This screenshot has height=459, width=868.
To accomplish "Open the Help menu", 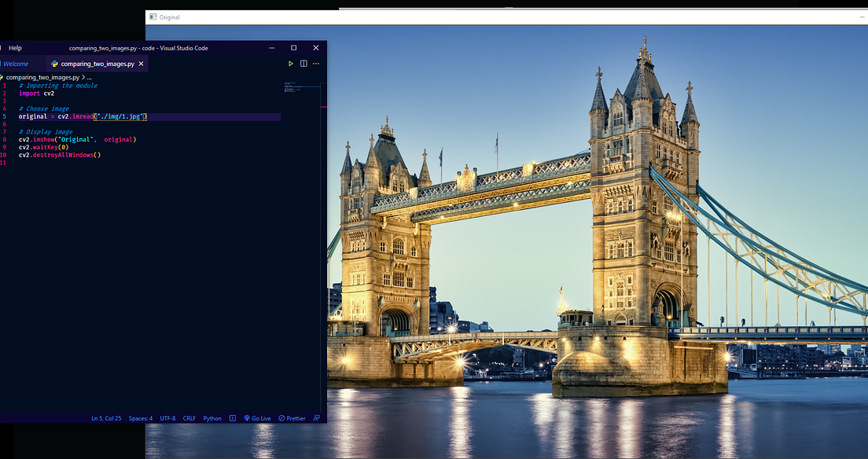I will [16, 48].
